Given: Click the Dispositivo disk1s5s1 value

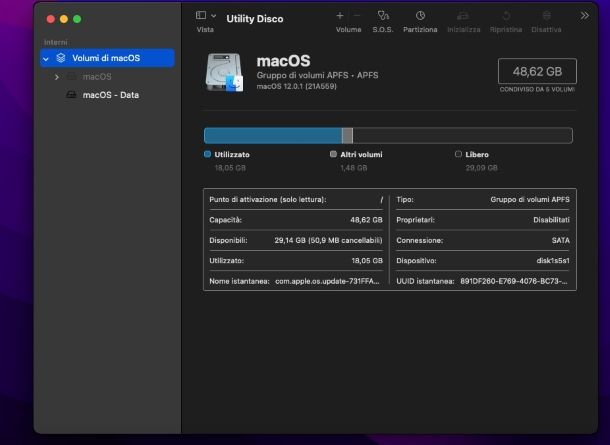Looking at the screenshot, I should (x=553, y=261).
